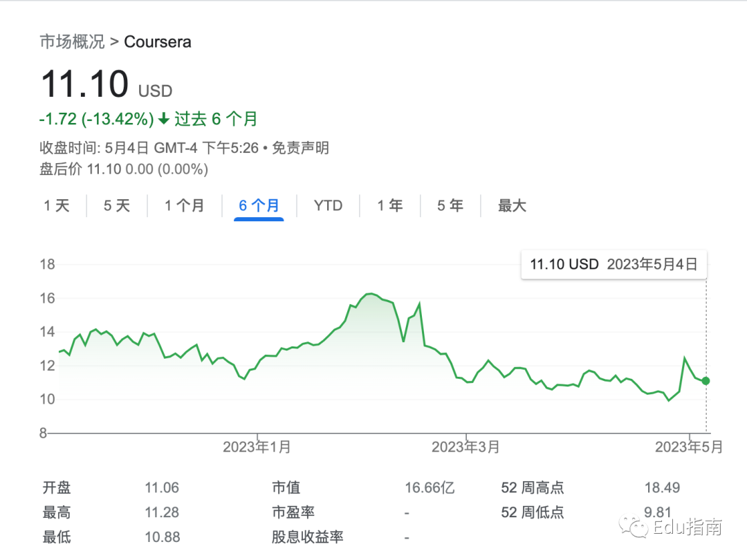This screenshot has height=560, width=747.
Task: Select the 5 年 range tab
Action: coord(450,205)
